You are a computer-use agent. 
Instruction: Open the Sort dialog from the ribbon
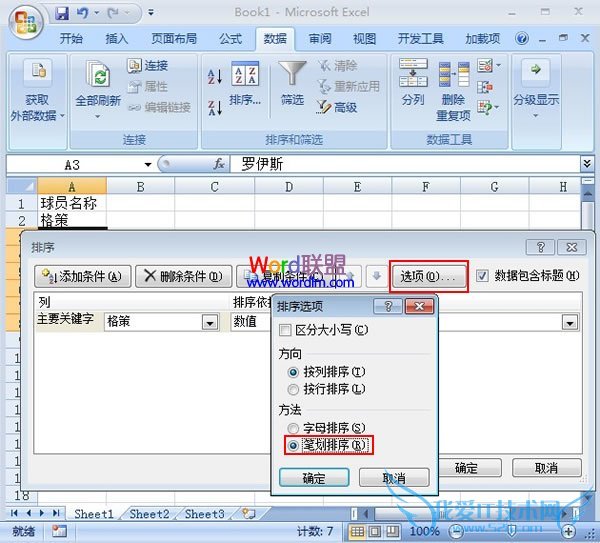point(245,83)
